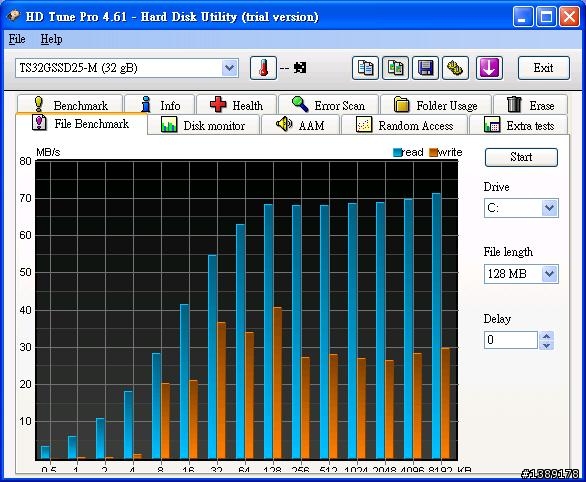Viewport: 586px width, 482px height.
Task: Click the 'File length' label
Action: (x=508, y=252)
